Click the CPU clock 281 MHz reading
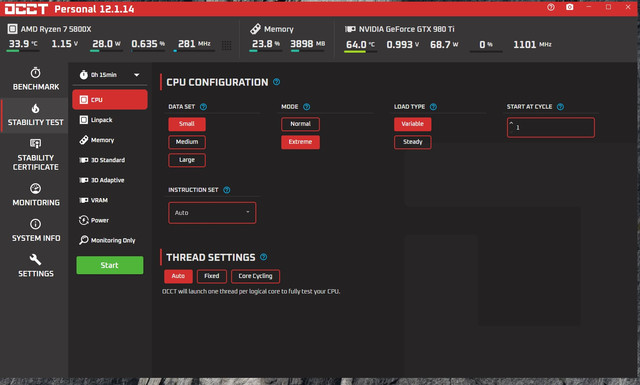This screenshot has width=640, height=385. pos(194,44)
